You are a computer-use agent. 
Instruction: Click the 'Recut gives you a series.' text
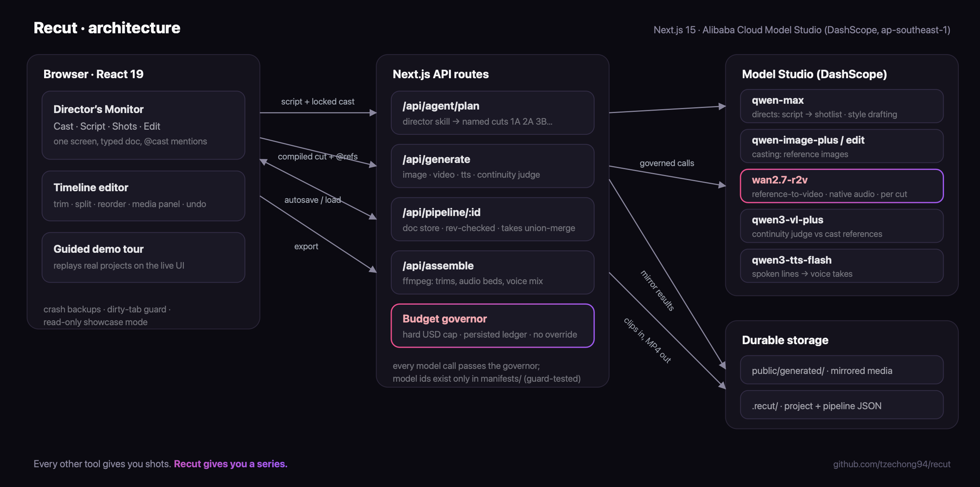click(231, 464)
